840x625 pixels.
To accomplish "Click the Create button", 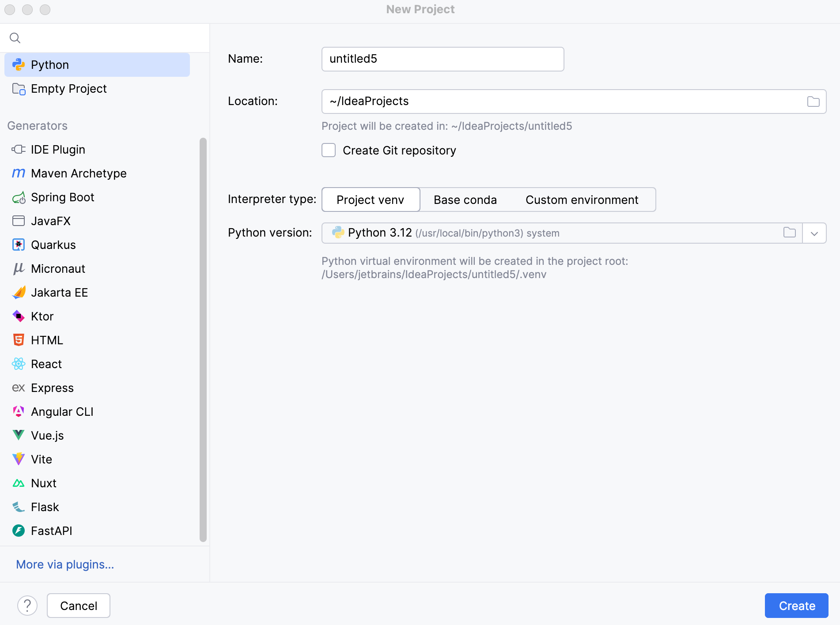I will (796, 605).
